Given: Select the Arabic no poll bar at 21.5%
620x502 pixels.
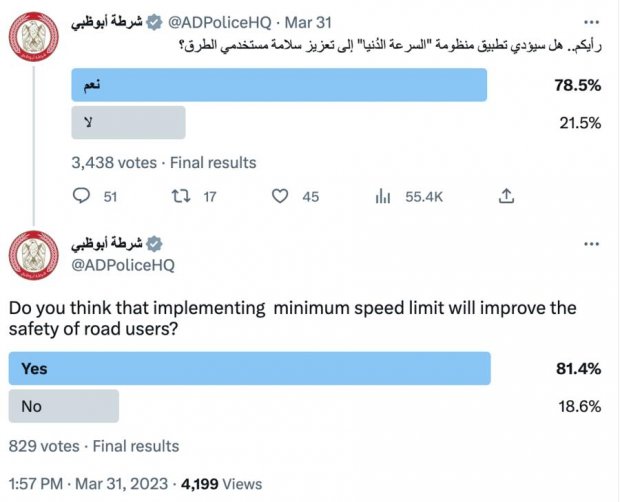Looking at the screenshot, I should [128, 122].
